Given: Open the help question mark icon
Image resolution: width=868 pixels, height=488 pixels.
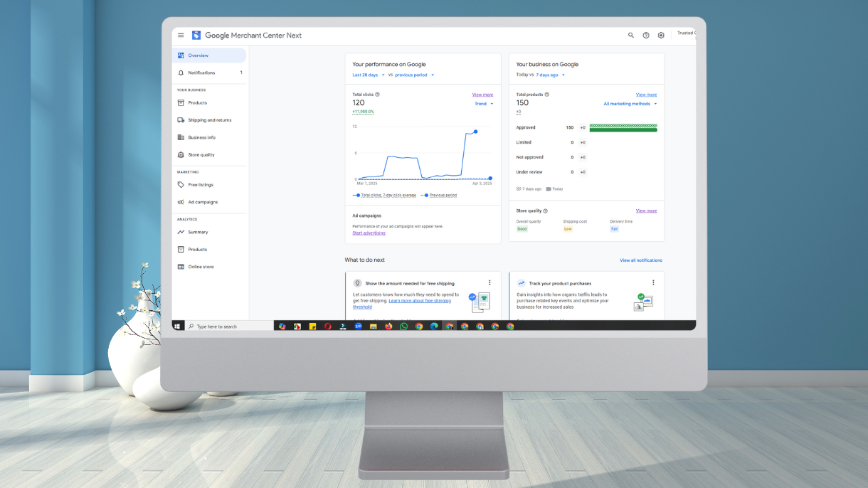Looking at the screenshot, I should [x=646, y=36].
